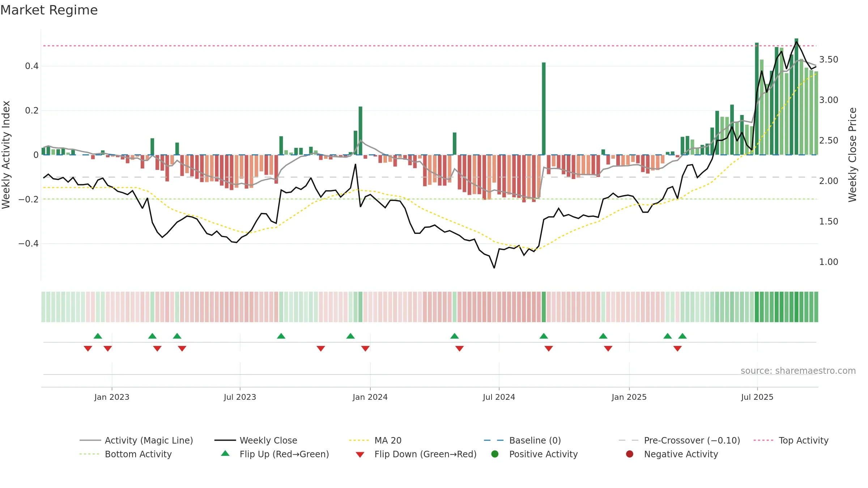Click the 2.00 price tick label

click(829, 181)
